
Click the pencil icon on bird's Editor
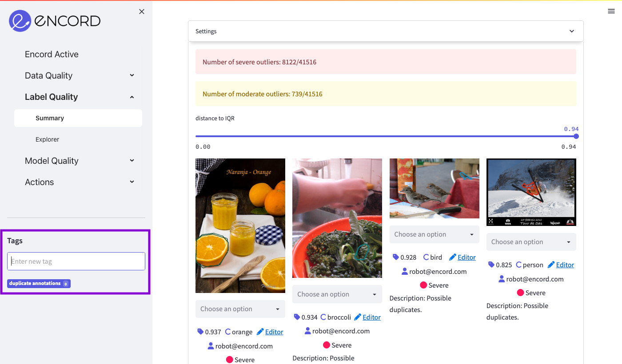(x=453, y=257)
